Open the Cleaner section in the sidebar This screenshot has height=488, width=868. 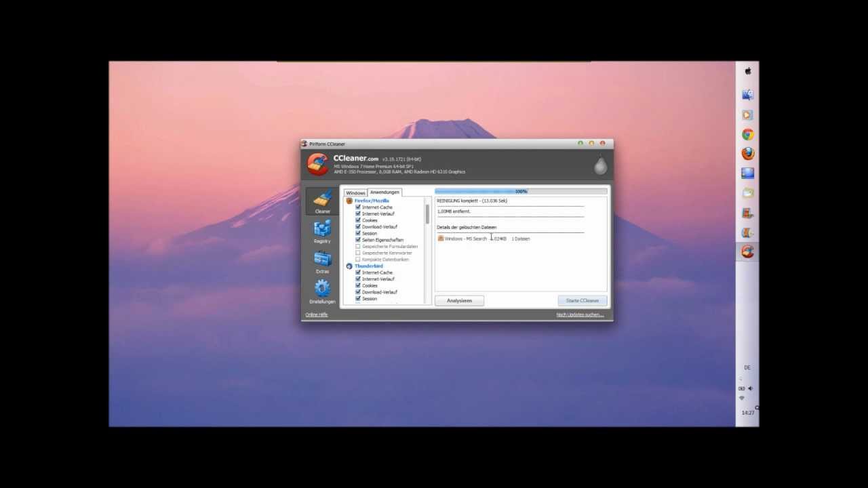pyautogui.click(x=322, y=201)
